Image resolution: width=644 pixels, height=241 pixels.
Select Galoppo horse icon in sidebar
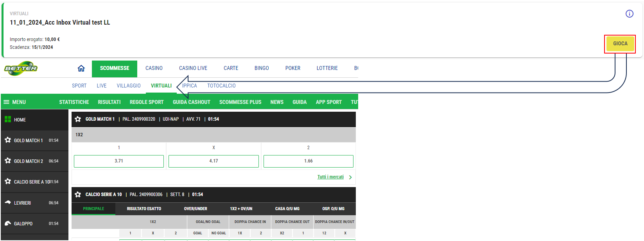pyautogui.click(x=8, y=223)
